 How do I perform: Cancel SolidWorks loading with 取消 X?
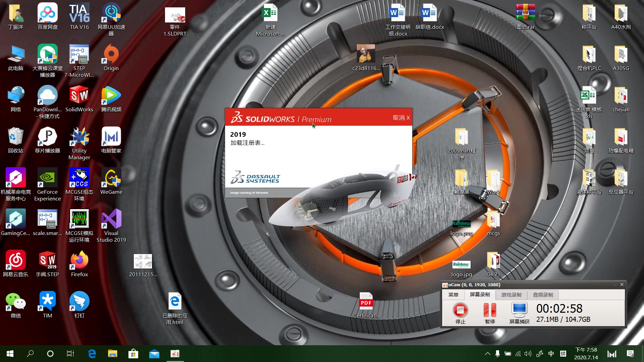401,118
